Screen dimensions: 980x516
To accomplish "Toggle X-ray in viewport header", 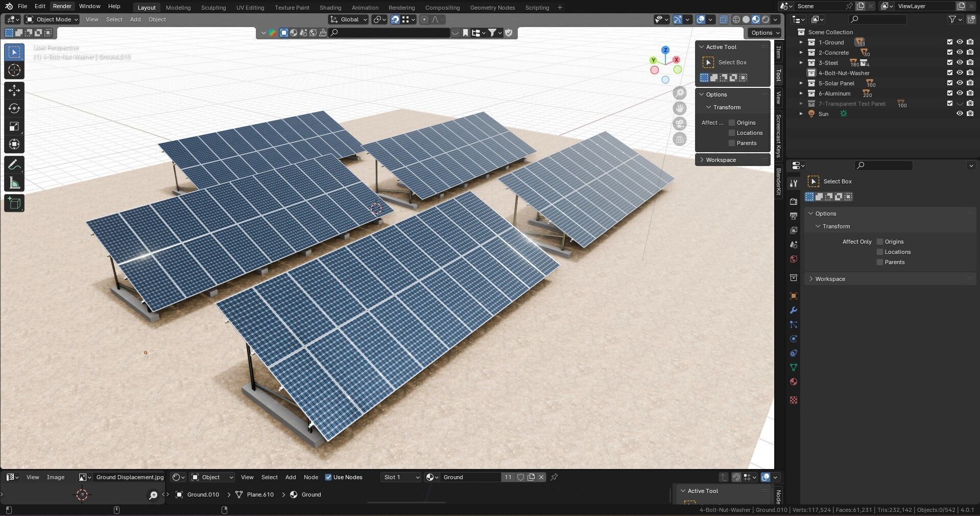I will (x=723, y=19).
